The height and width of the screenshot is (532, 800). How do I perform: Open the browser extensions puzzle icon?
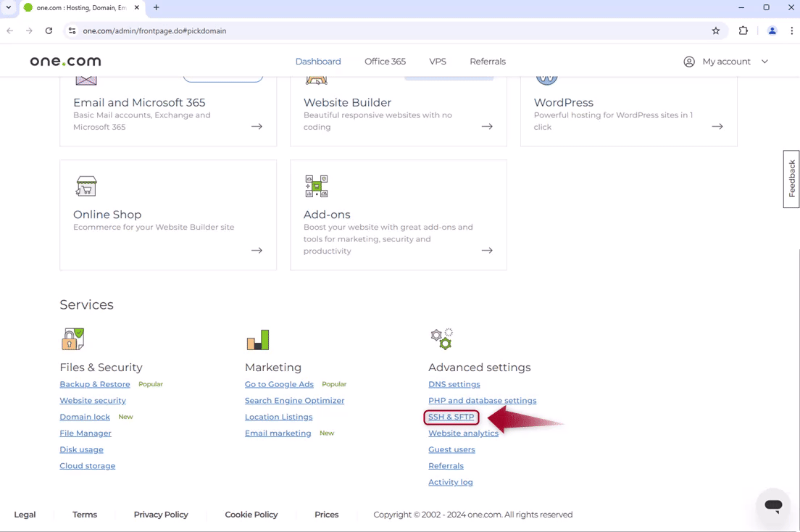pyautogui.click(x=743, y=31)
